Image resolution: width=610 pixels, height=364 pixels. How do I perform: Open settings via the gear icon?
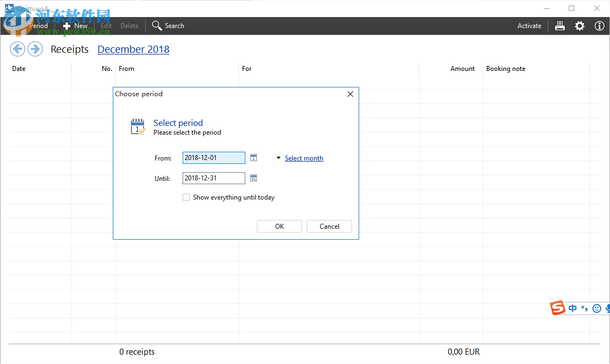(580, 26)
